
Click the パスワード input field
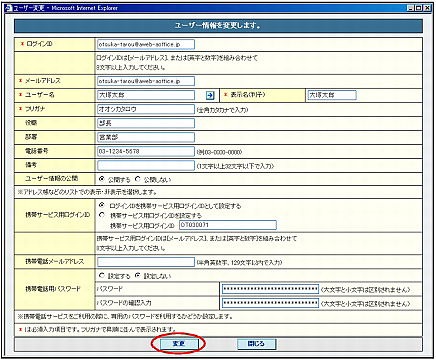click(x=270, y=289)
